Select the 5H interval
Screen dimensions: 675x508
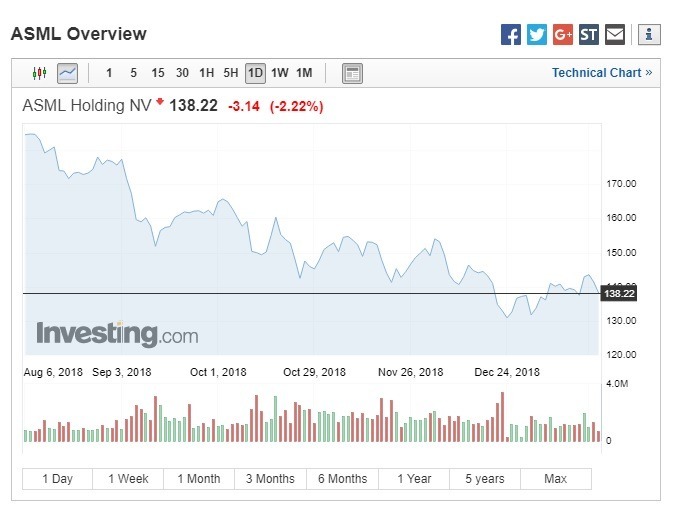pyautogui.click(x=231, y=73)
